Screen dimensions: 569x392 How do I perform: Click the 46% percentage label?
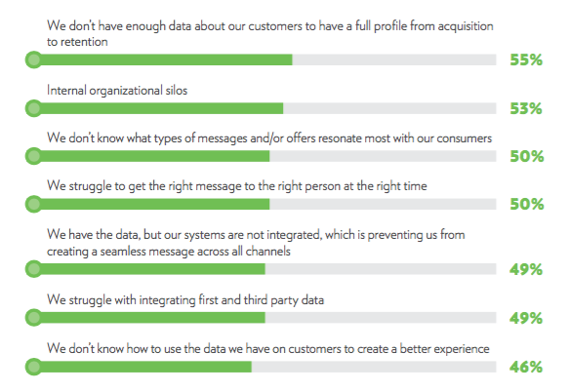click(x=526, y=367)
